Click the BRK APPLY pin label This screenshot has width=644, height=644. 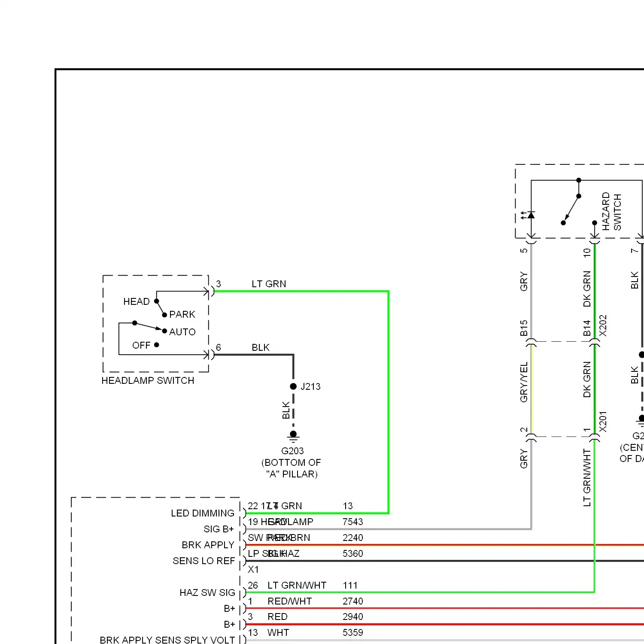pos(208,545)
